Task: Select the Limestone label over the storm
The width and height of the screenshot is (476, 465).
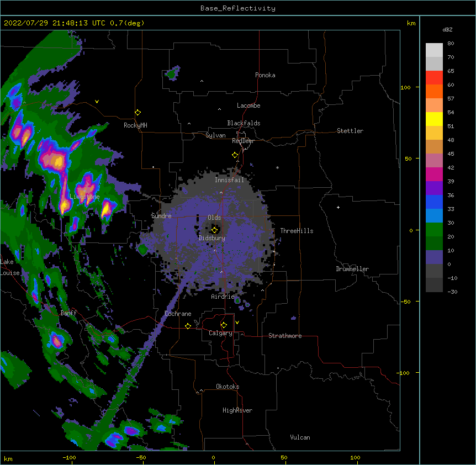Action: click(84, 197)
